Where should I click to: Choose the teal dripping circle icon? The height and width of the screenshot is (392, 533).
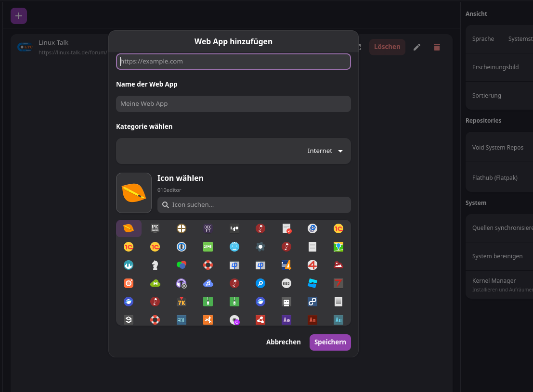pyautogui.click(x=129, y=265)
